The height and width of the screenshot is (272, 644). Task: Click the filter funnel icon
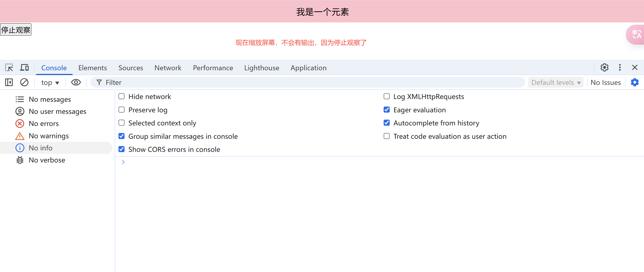[x=99, y=82]
